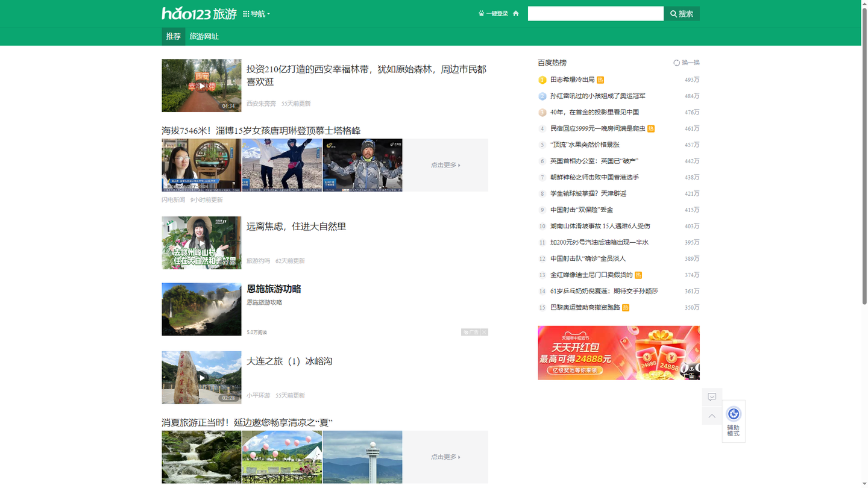Screen dimensions: 868x488
Task: Open the 消夏旅游正当时 延边 headline
Action: pyautogui.click(x=247, y=422)
